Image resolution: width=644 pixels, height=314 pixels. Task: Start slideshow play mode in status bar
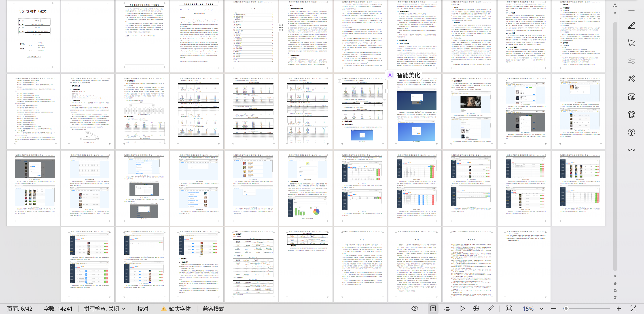(462, 308)
